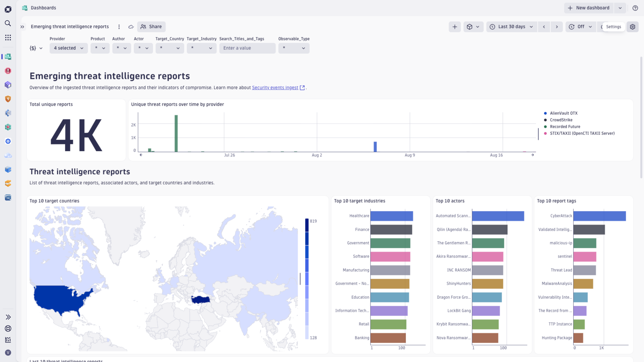The width and height of the screenshot is (644, 362).
Task: Go to next timeframe arrow
Action: click(557, 27)
